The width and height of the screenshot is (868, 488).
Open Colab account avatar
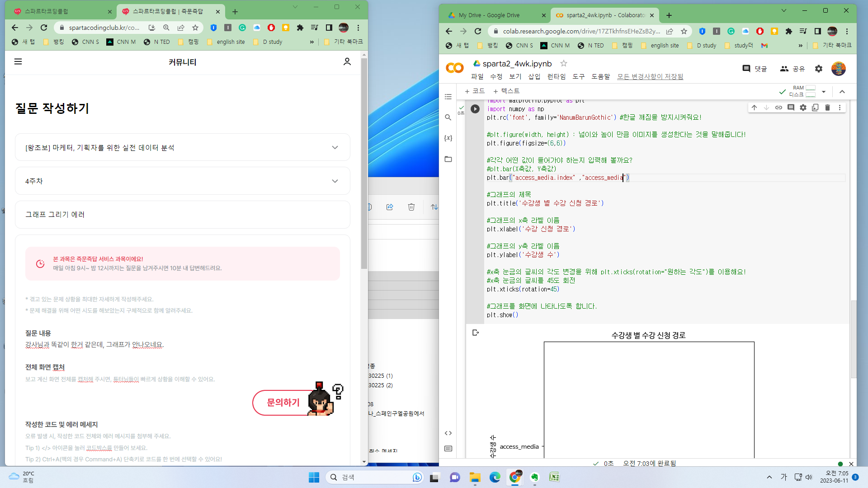[x=838, y=69]
